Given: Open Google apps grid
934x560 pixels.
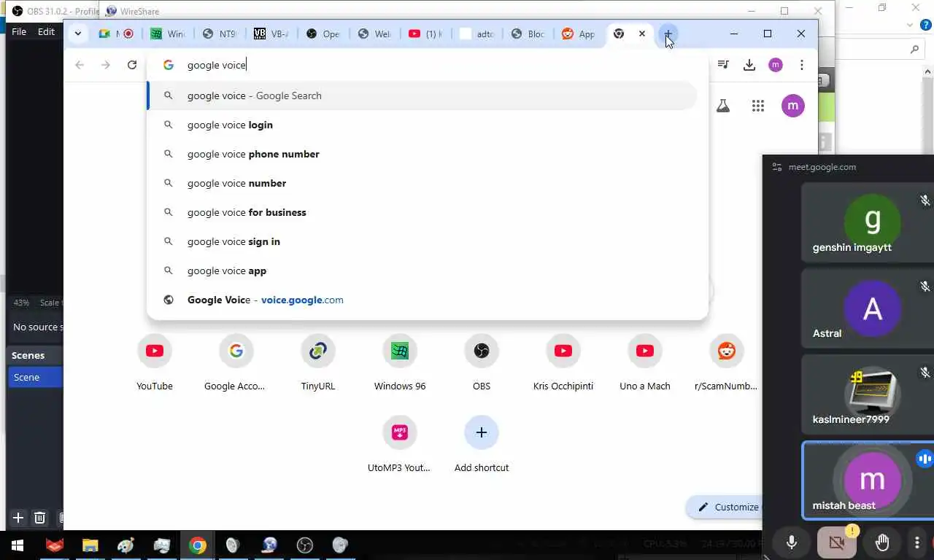Looking at the screenshot, I should pos(758,106).
